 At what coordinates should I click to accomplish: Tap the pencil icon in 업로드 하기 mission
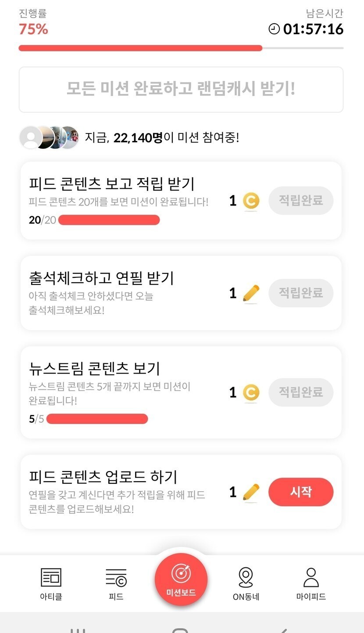[251, 492]
